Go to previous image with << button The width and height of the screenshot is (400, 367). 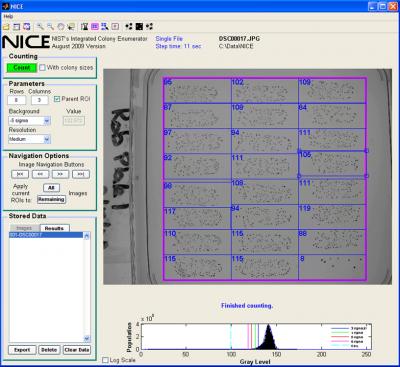pyautogui.click(x=40, y=174)
